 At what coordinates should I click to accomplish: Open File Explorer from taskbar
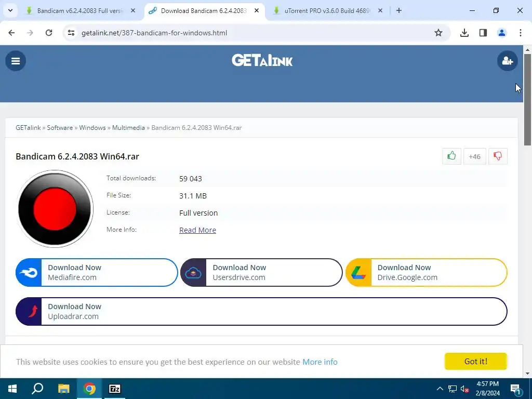[63, 389]
